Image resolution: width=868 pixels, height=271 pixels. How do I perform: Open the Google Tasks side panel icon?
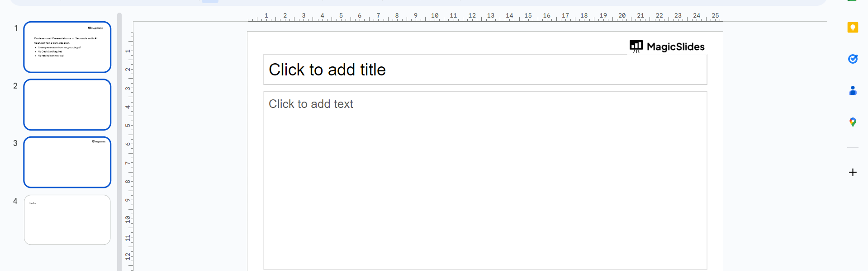point(853,59)
